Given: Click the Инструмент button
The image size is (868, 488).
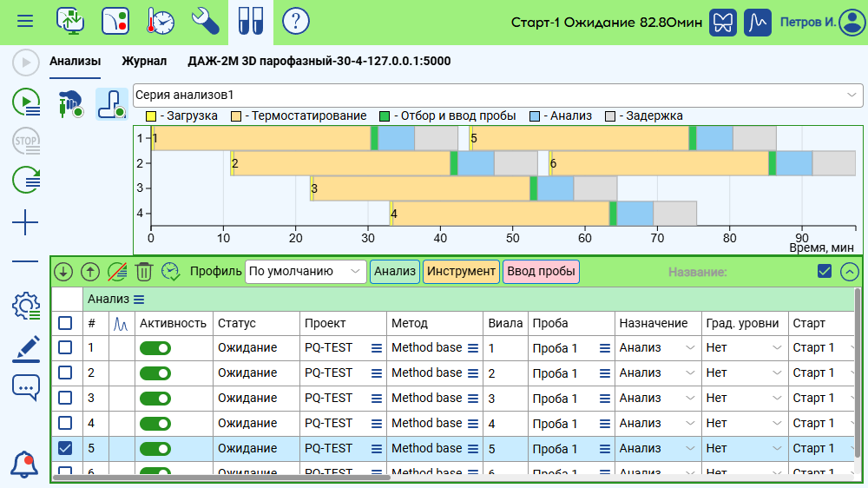Looking at the screenshot, I should 461,272.
